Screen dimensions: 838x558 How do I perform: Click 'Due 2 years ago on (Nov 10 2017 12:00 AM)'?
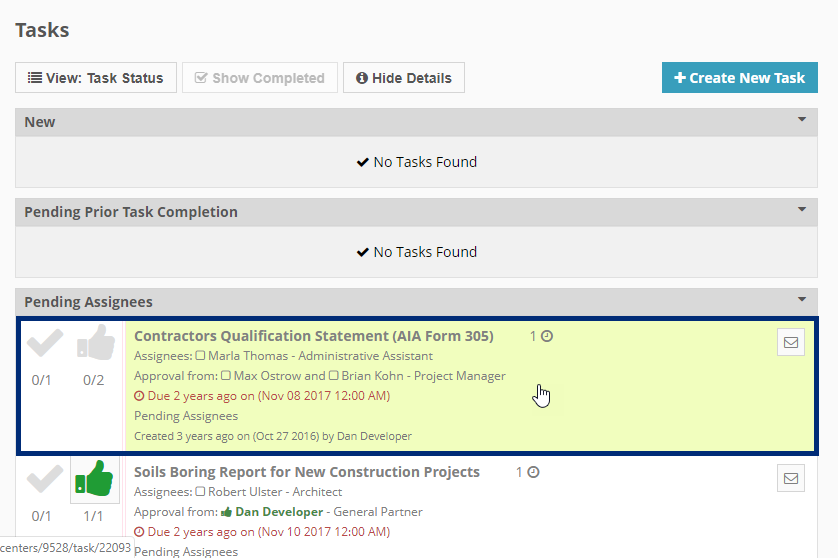tap(269, 532)
